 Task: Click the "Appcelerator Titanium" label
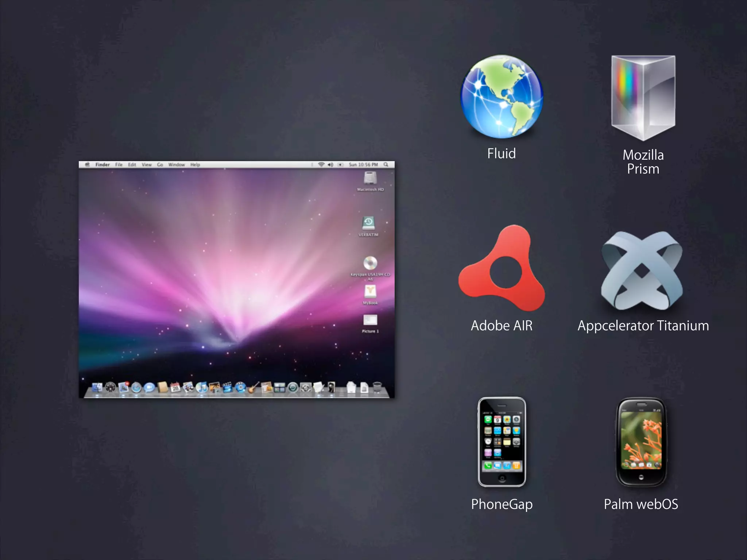[643, 326]
